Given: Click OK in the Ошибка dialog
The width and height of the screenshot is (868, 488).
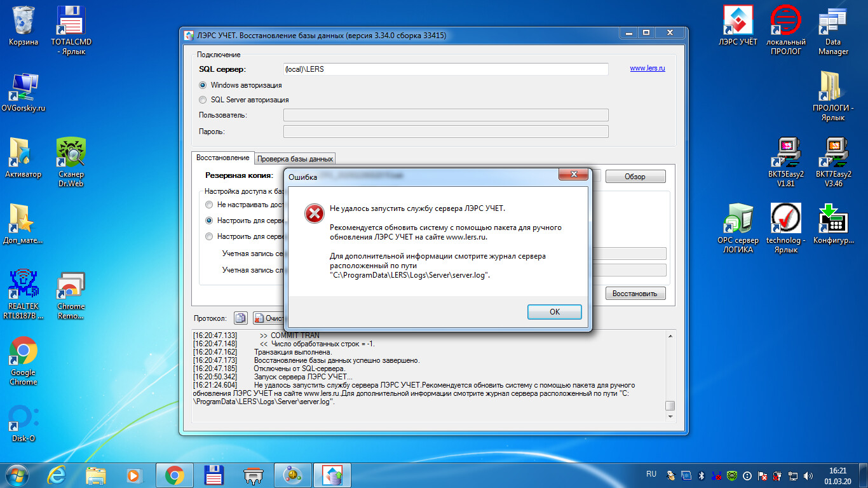Looking at the screenshot, I should [554, 311].
